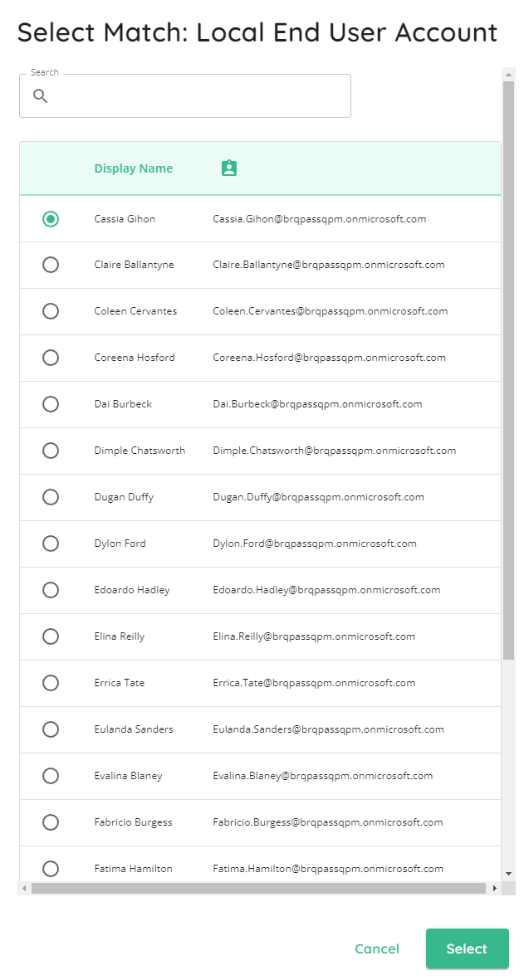Screen dimensions: 524x980
Task: Click the Select button
Action: coord(467,948)
